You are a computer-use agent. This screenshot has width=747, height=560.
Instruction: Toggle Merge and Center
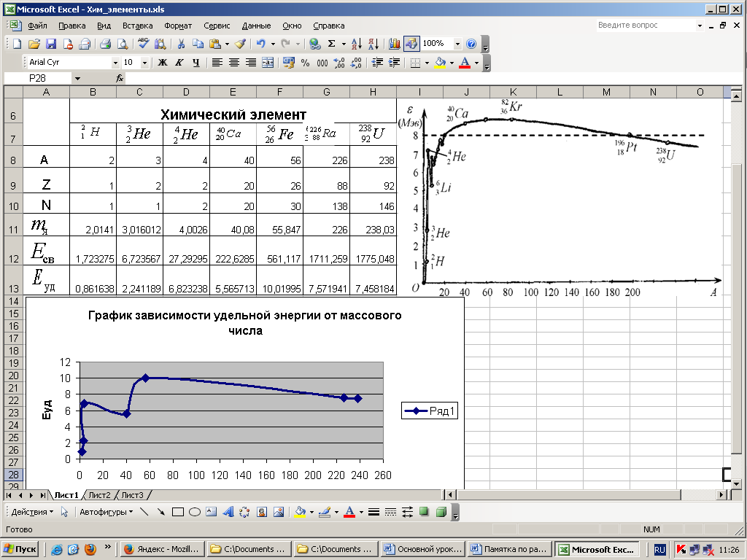pos(268,63)
